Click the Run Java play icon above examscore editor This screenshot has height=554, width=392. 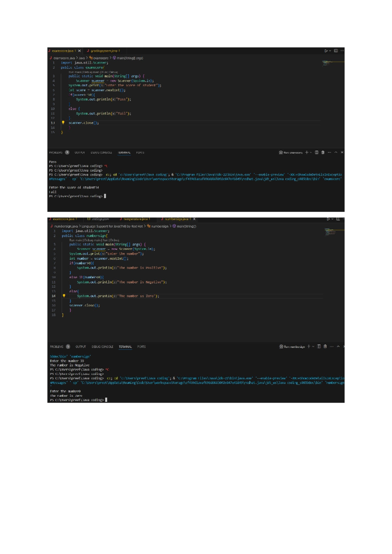(326, 51)
